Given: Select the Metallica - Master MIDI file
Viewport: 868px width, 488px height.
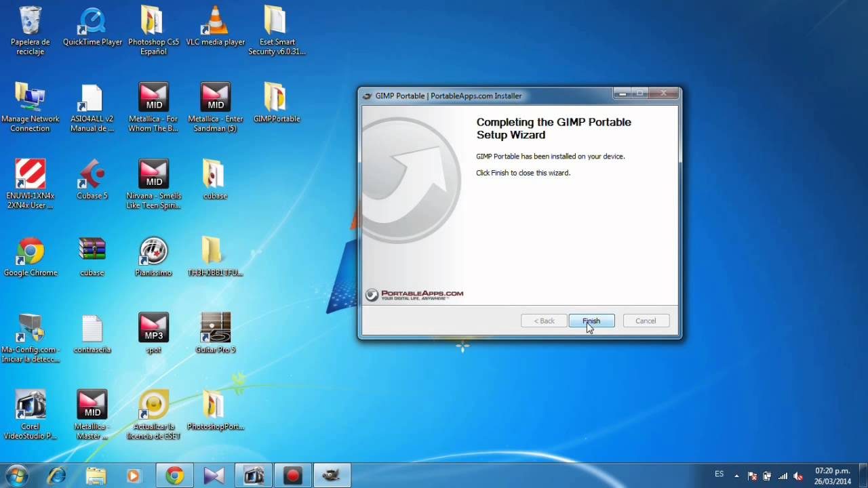Looking at the screenshot, I should coord(92,415).
